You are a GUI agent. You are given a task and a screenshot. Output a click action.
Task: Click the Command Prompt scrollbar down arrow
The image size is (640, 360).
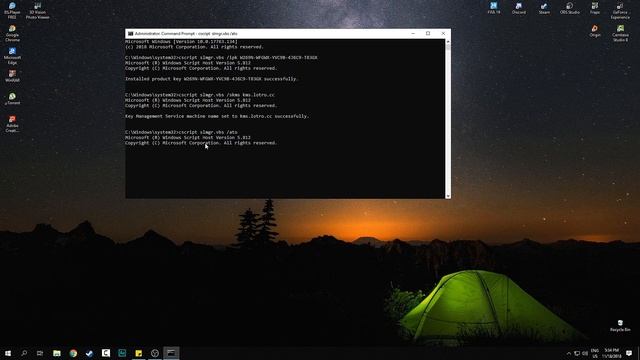[x=448, y=196]
